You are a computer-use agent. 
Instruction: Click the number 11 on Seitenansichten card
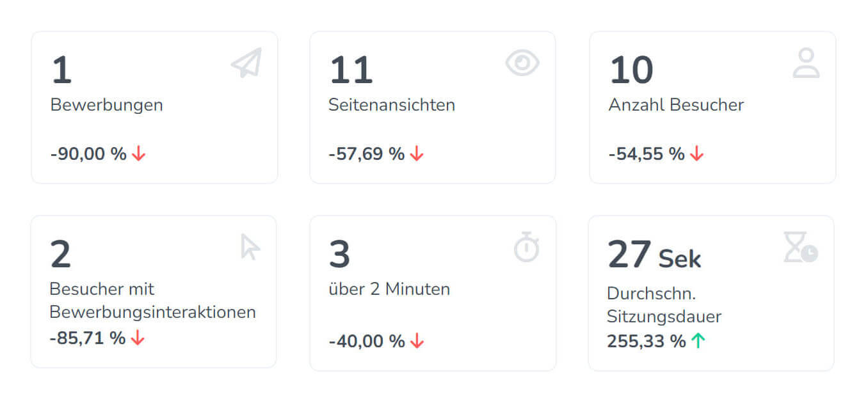(x=351, y=70)
